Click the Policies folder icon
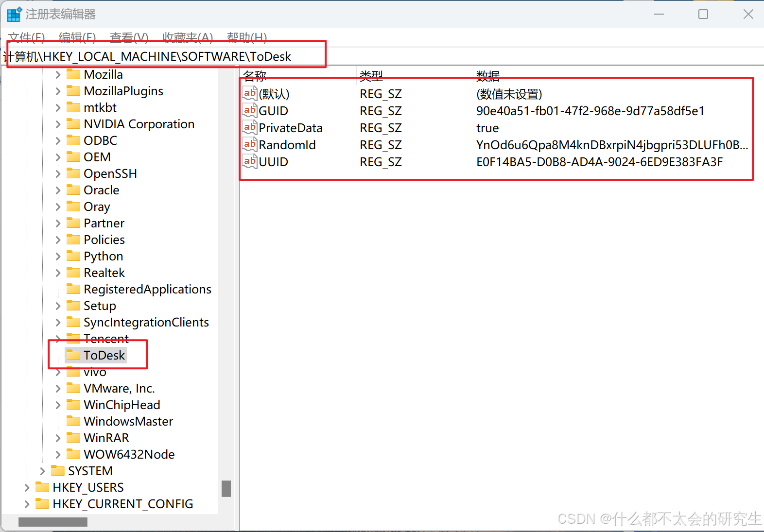 coord(73,240)
